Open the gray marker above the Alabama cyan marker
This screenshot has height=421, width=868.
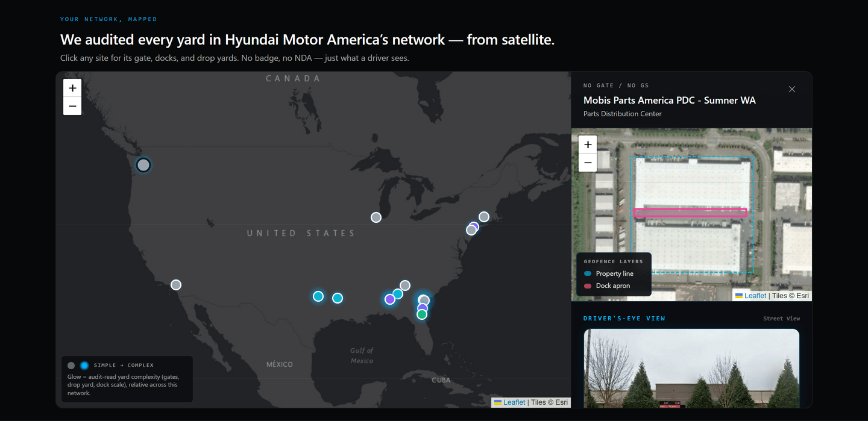(x=405, y=285)
